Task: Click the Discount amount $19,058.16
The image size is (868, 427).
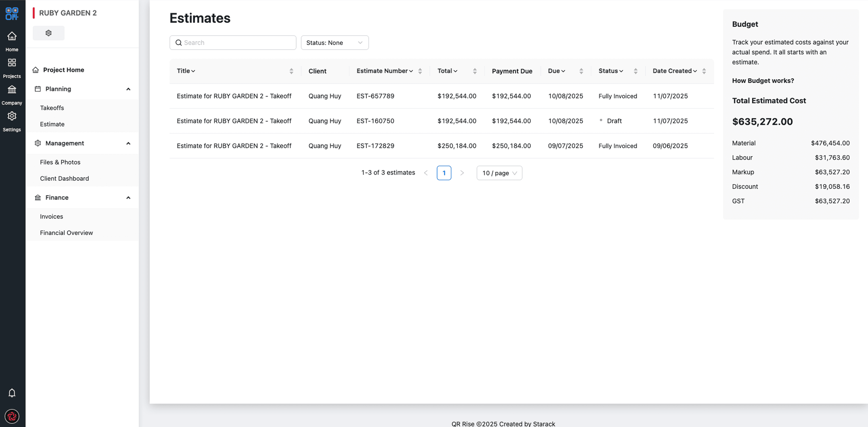Action: click(x=832, y=187)
